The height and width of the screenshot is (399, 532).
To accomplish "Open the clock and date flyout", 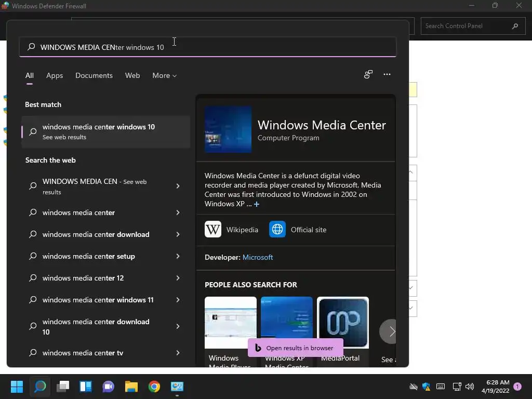I will 495,387.
